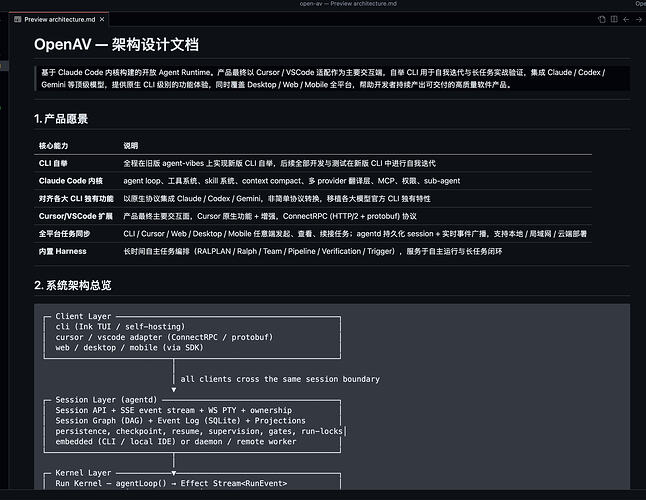Viewport: 646px width, 500px height.
Task: Click the intro blockquote mentioning Claude Code 内核
Action: click(x=332, y=78)
